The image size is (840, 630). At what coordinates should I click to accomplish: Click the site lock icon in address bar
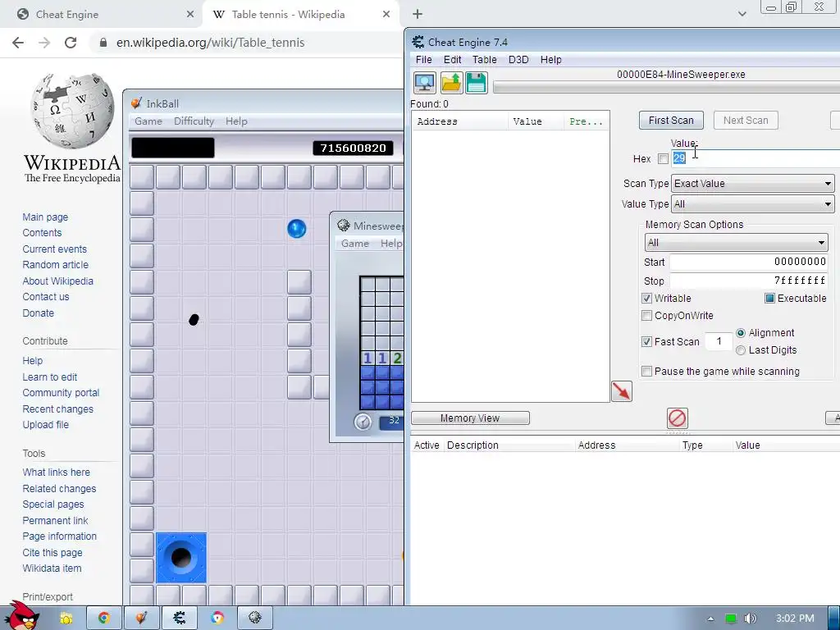(x=103, y=43)
